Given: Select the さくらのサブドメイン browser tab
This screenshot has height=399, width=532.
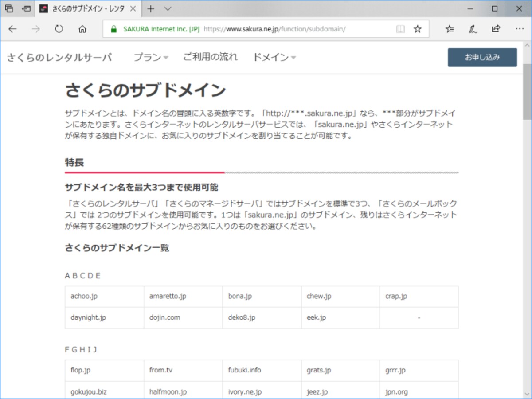Looking at the screenshot, I should click(89, 8).
